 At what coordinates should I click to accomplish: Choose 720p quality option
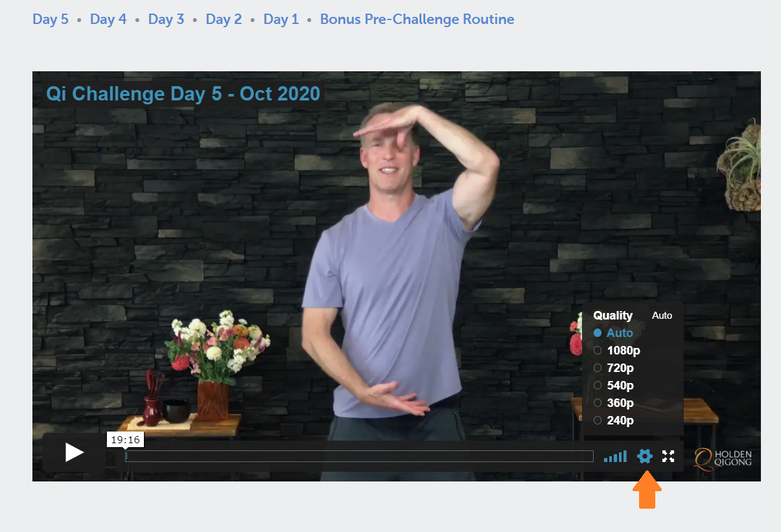point(614,368)
